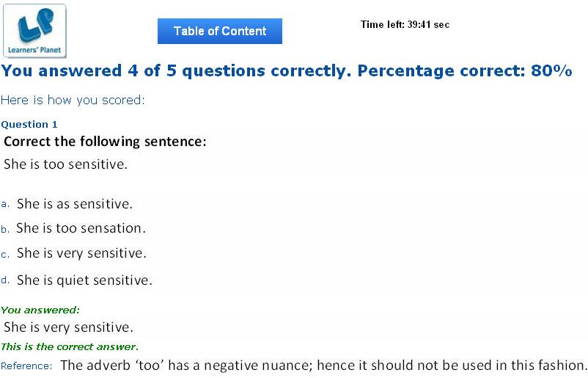Click the letter label 'a.' marker
The image size is (588, 378).
(5, 205)
